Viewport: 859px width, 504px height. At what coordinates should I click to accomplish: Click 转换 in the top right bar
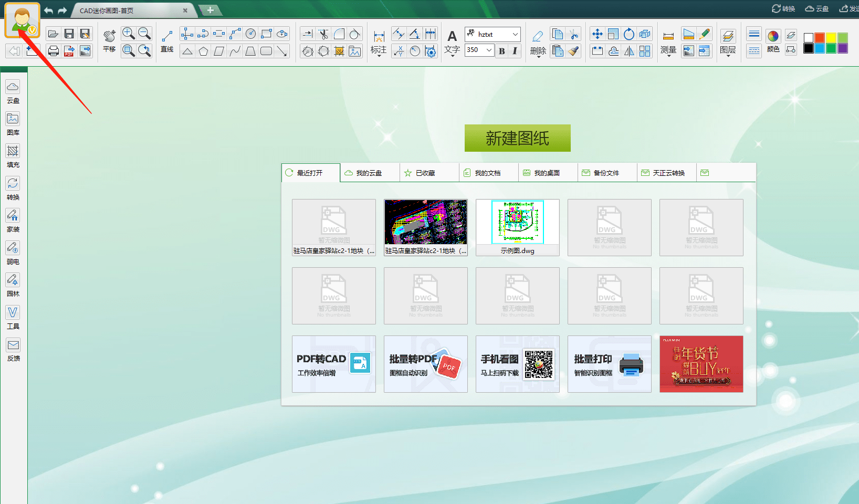[783, 8]
